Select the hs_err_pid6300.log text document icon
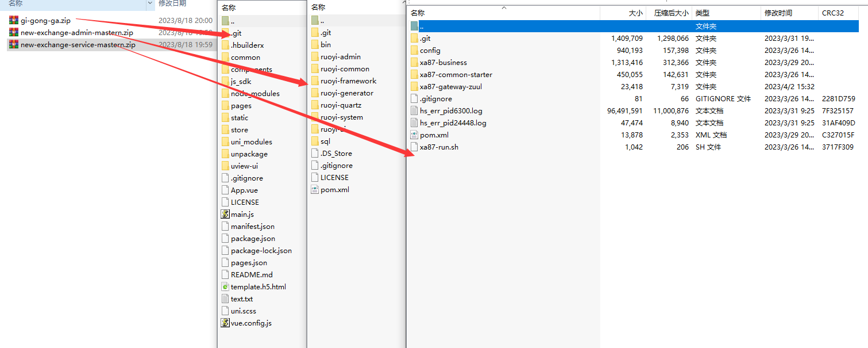Viewport: 868px width, 348px height. coord(415,110)
